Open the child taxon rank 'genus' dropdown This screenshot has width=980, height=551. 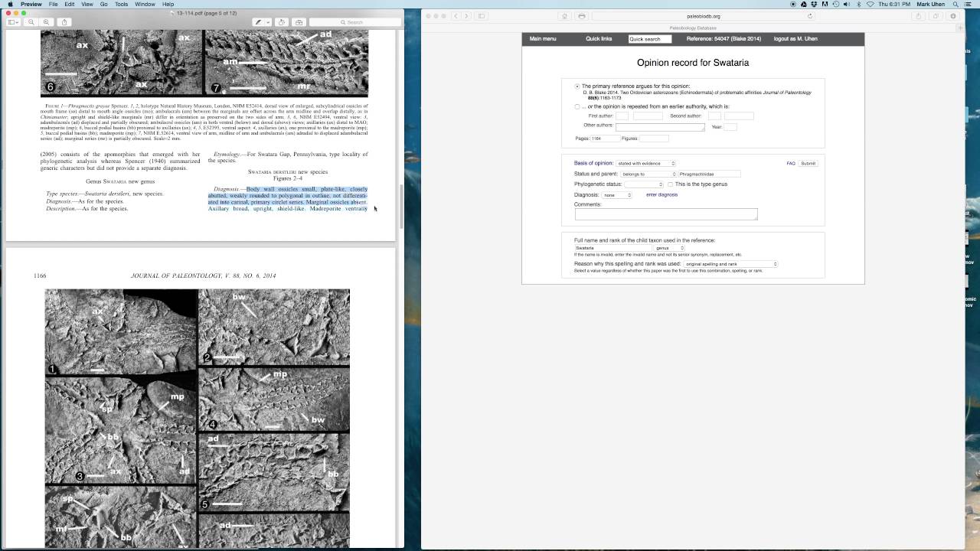pos(670,248)
